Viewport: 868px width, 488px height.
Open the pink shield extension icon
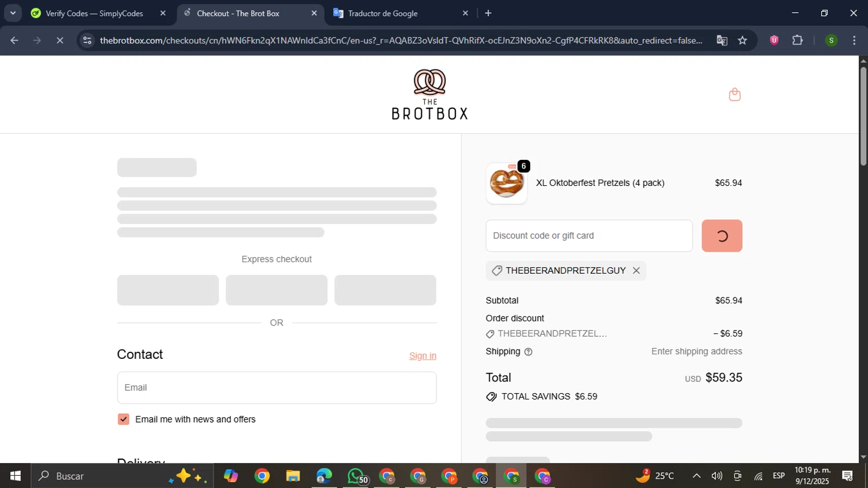[x=774, y=41]
